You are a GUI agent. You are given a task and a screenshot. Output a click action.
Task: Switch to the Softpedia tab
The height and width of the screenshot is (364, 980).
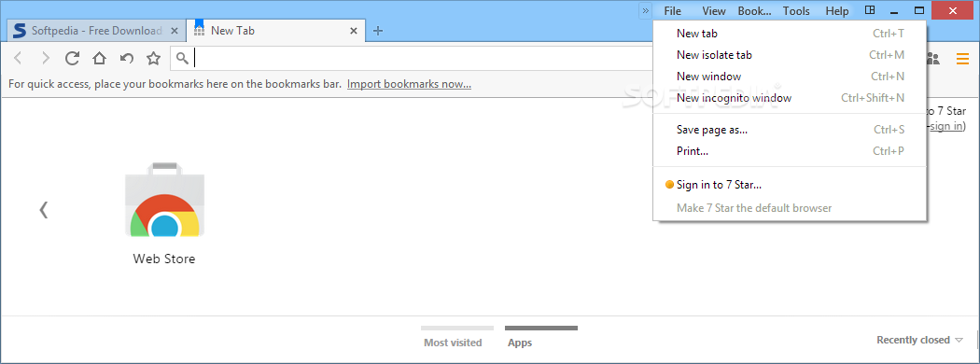97,31
